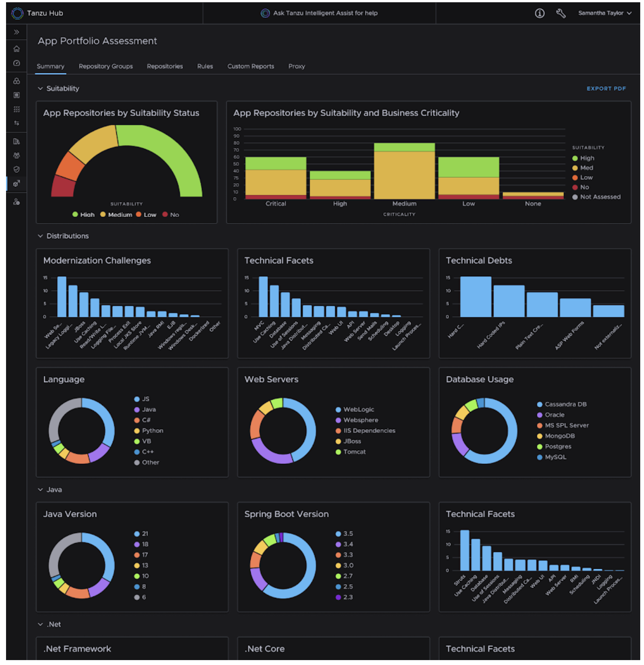Click the info icon in the top bar
This screenshot has height=665, width=644.
coord(540,13)
